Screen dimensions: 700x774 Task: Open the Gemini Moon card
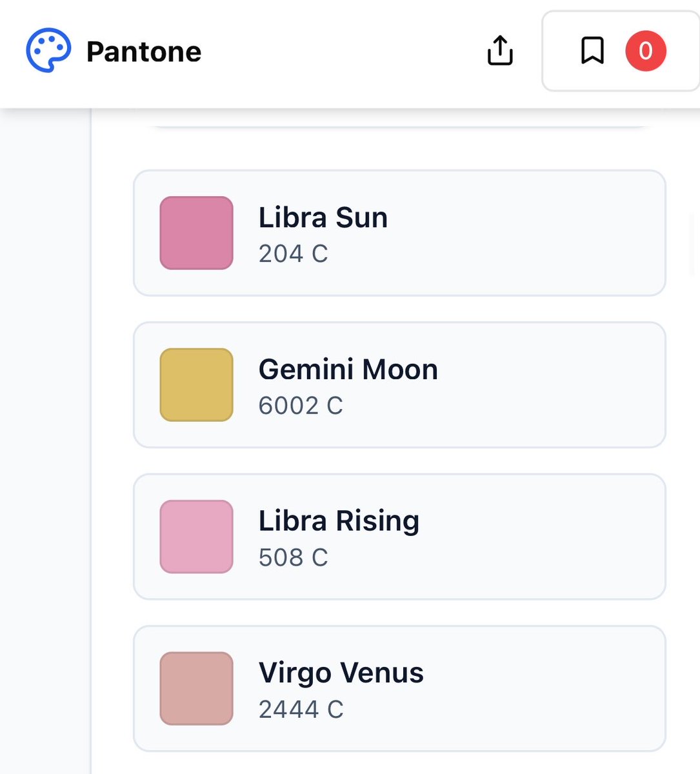click(x=399, y=385)
